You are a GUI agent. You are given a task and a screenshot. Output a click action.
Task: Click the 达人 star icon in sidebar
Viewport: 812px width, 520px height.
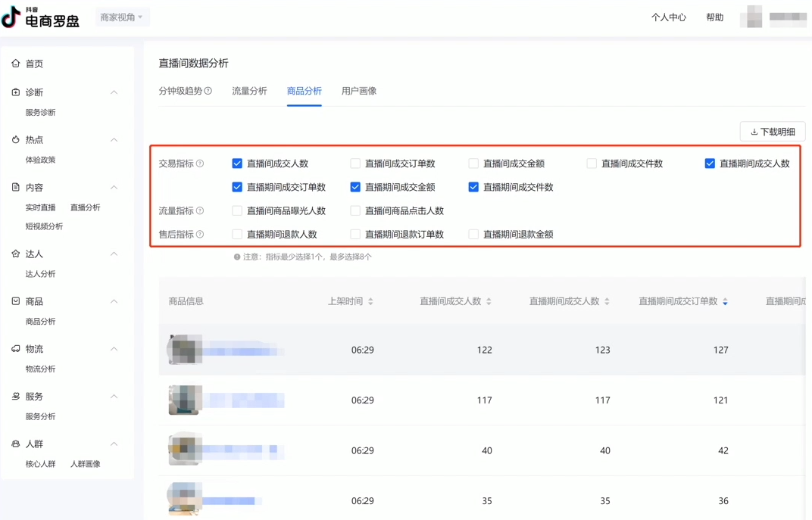16,254
